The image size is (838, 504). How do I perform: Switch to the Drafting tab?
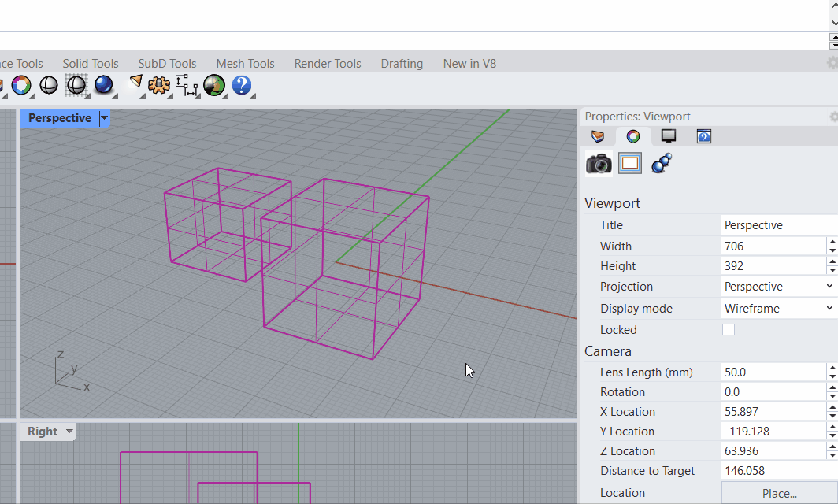coord(402,64)
